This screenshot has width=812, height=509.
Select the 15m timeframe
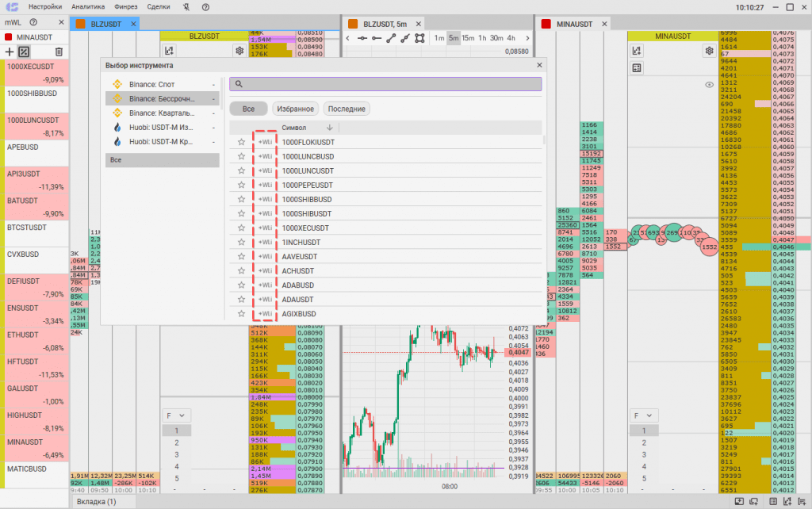tap(468, 38)
